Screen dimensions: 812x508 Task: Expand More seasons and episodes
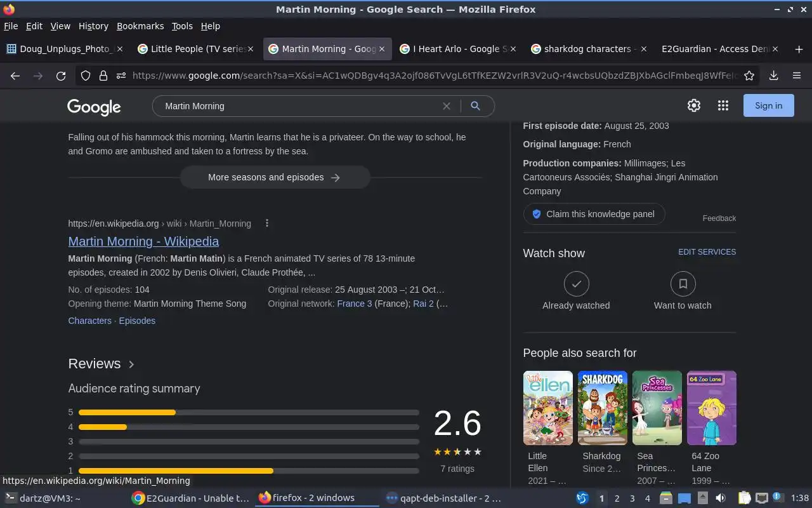(x=275, y=177)
